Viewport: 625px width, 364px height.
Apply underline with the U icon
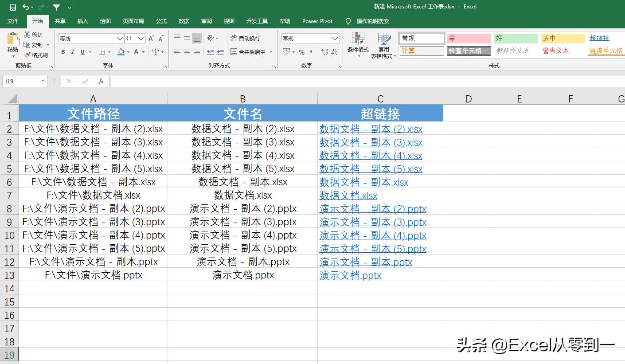pyautogui.click(x=82, y=52)
